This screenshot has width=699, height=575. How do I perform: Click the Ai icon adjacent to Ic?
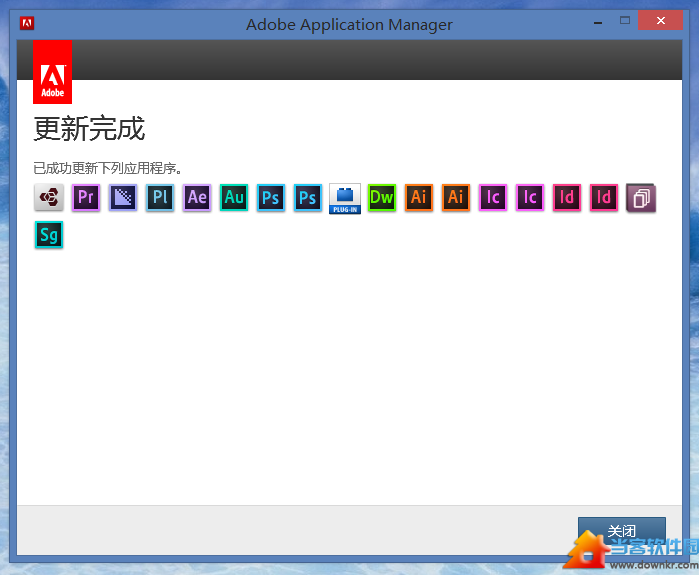pos(456,197)
